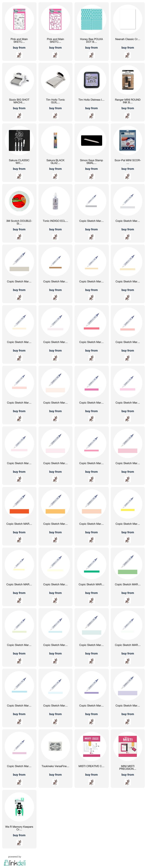Click the store icon under 3M Scotch DOUBLE-SI
This screenshot has height=868, width=147.
point(19,237)
